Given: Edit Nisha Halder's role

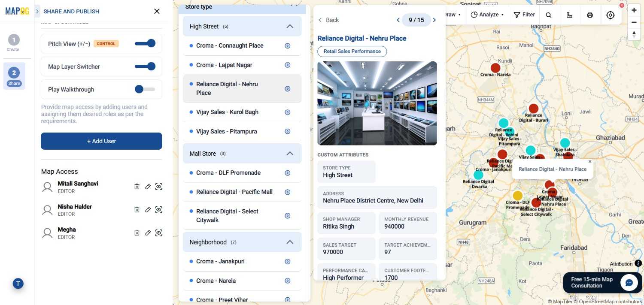Looking at the screenshot, I should [x=148, y=209].
